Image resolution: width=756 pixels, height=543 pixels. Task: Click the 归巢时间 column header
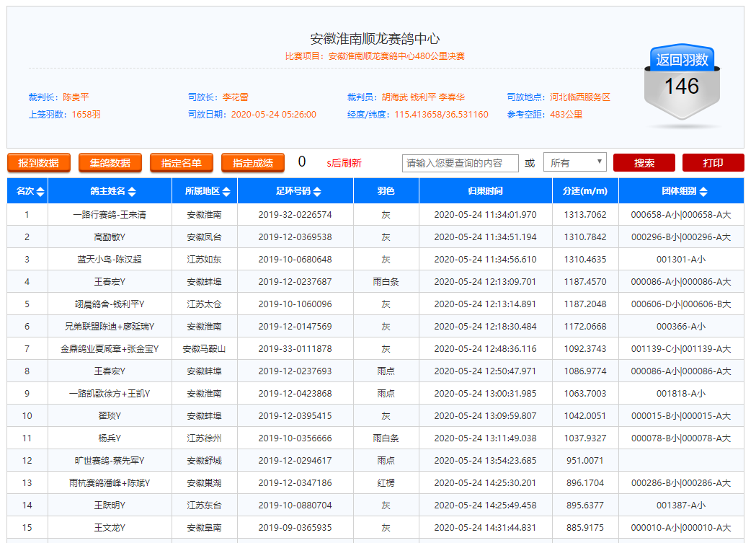tap(485, 191)
